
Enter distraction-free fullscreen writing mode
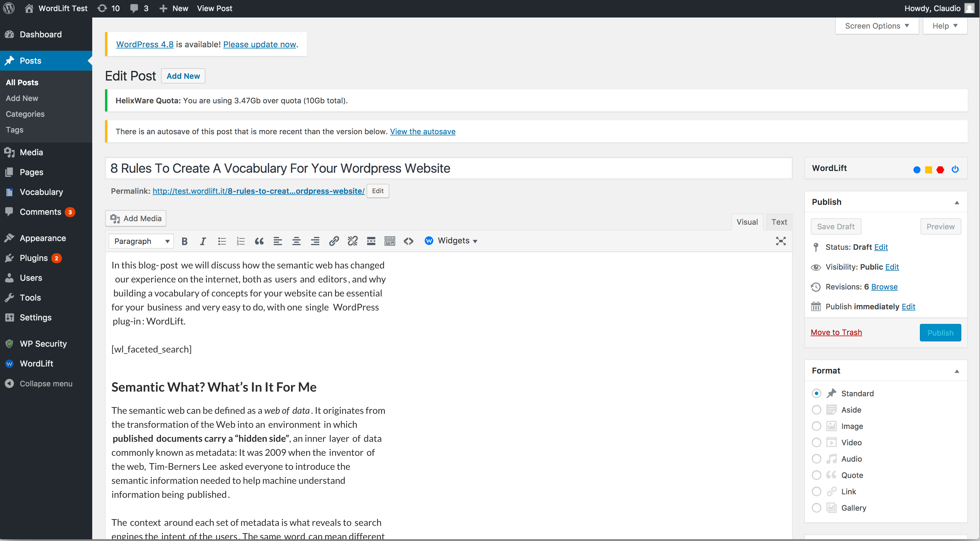pyautogui.click(x=781, y=241)
